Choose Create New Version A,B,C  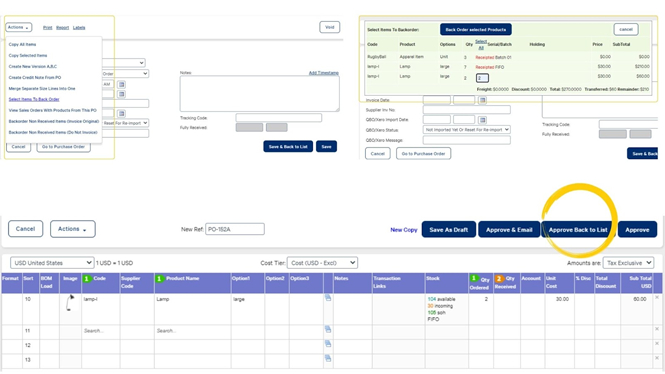coord(33,67)
